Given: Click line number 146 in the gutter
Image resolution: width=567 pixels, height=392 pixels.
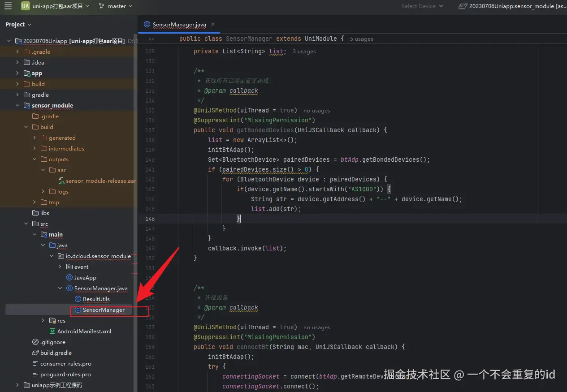Looking at the screenshot, I should click(x=150, y=219).
